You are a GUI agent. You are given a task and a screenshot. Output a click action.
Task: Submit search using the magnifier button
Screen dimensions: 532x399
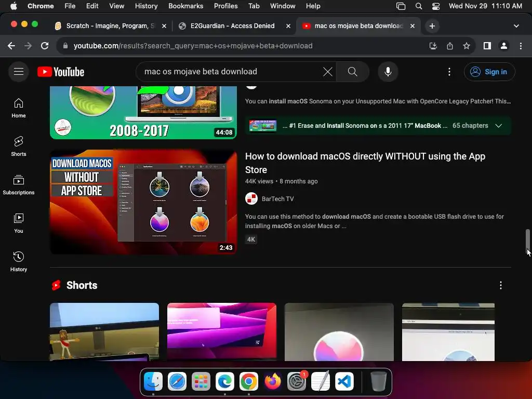[x=353, y=72]
